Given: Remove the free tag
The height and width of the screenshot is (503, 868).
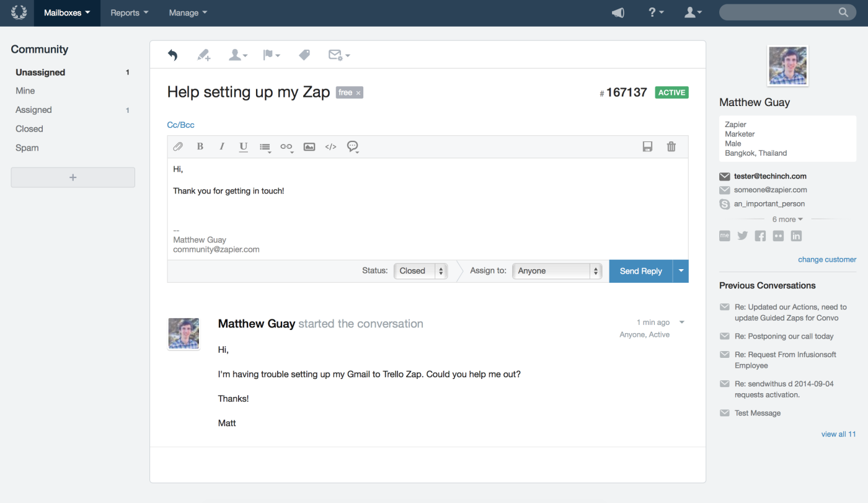Looking at the screenshot, I should click(x=358, y=93).
